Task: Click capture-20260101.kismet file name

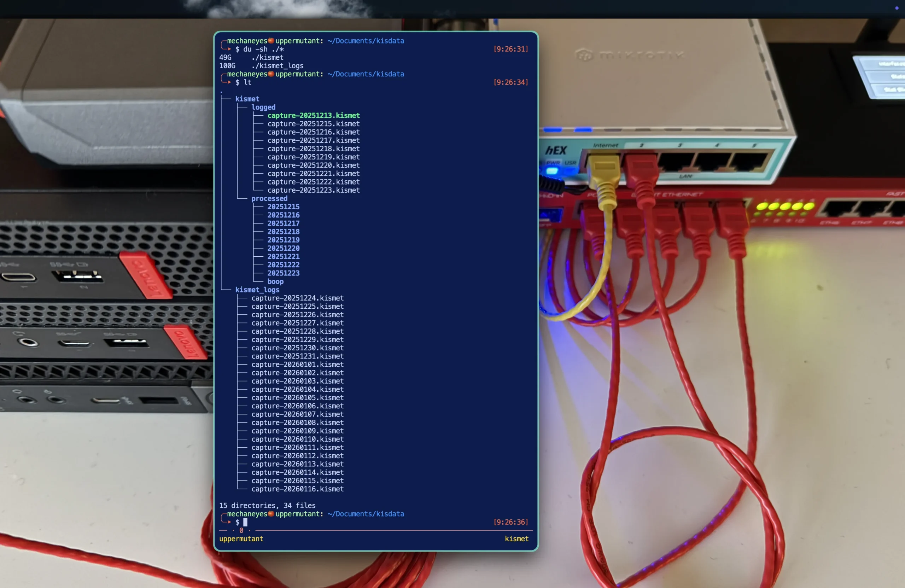Action: 297,365
